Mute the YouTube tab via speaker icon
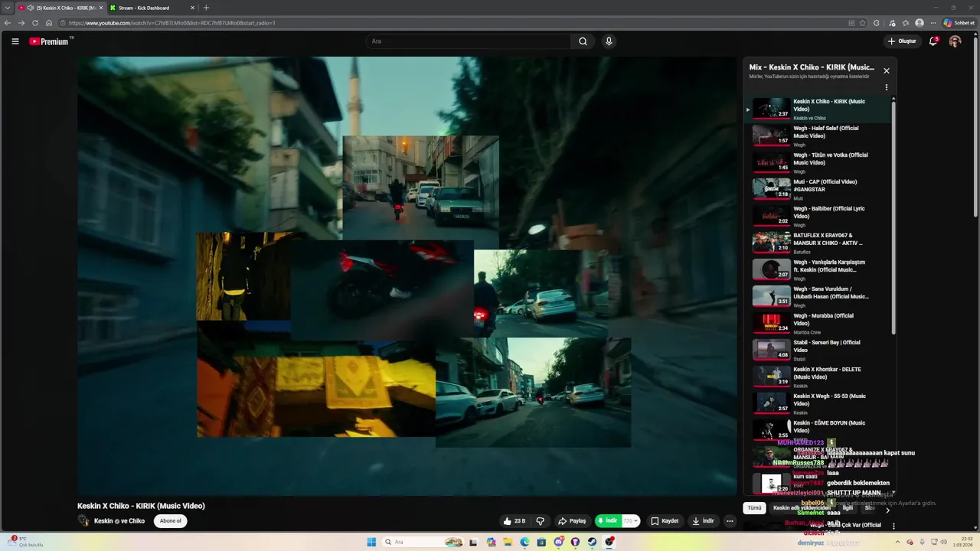The image size is (980, 551). pos(31,8)
